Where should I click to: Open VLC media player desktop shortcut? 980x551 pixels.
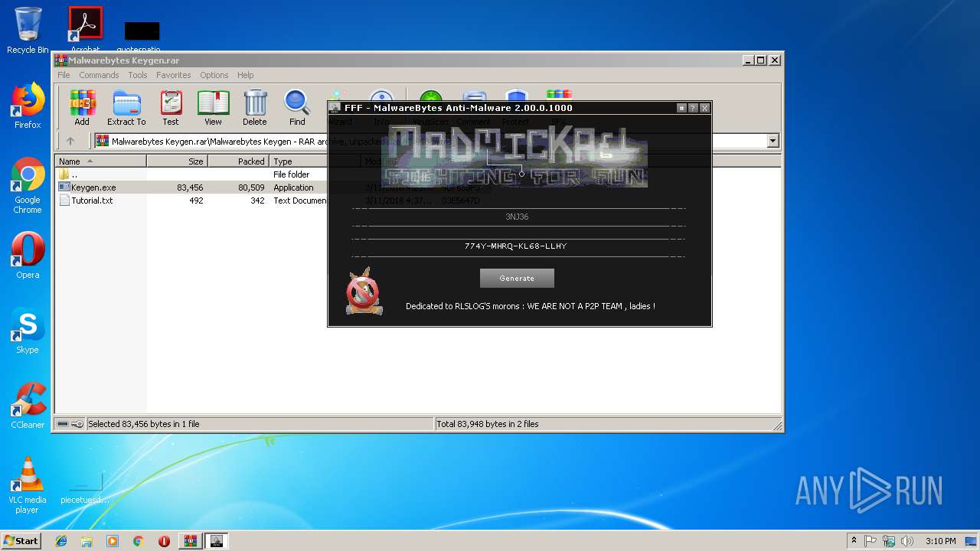pyautogui.click(x=28, y=484)
